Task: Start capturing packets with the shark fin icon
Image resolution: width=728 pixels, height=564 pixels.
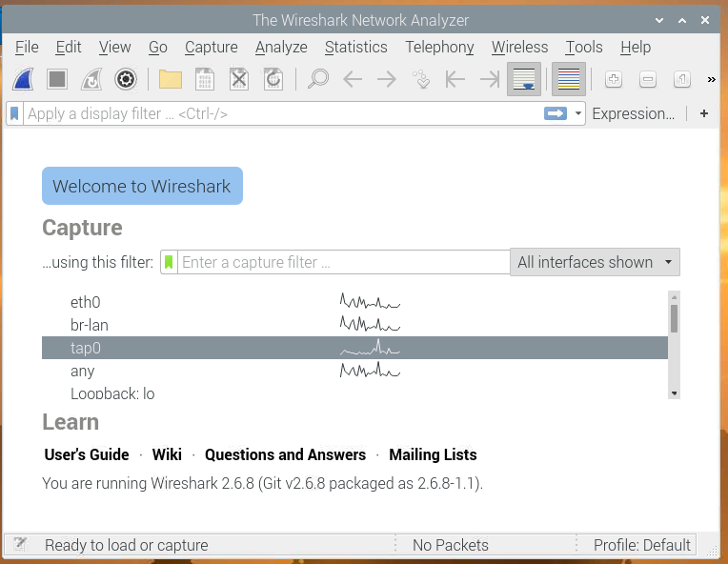Action: [23, 79]
